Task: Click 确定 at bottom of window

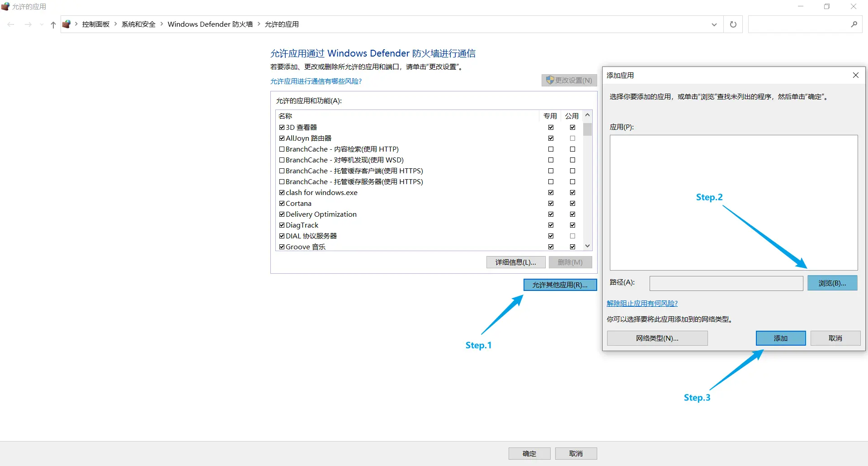Action: 529,454
